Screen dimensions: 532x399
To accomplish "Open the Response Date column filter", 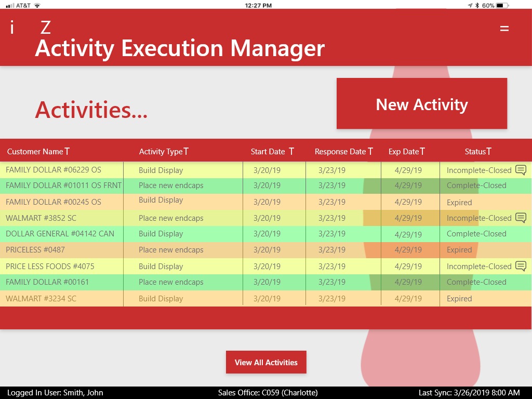I will [x=370, y=151].
